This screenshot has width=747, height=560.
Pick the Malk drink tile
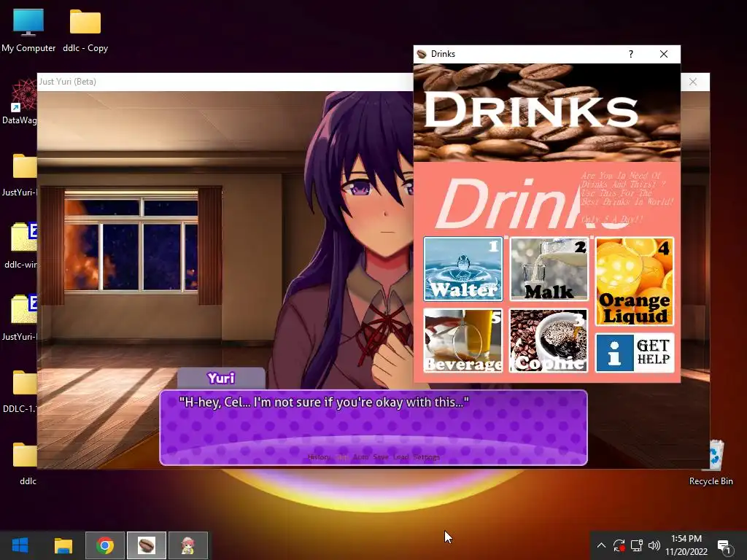click(x=549, y=269)
